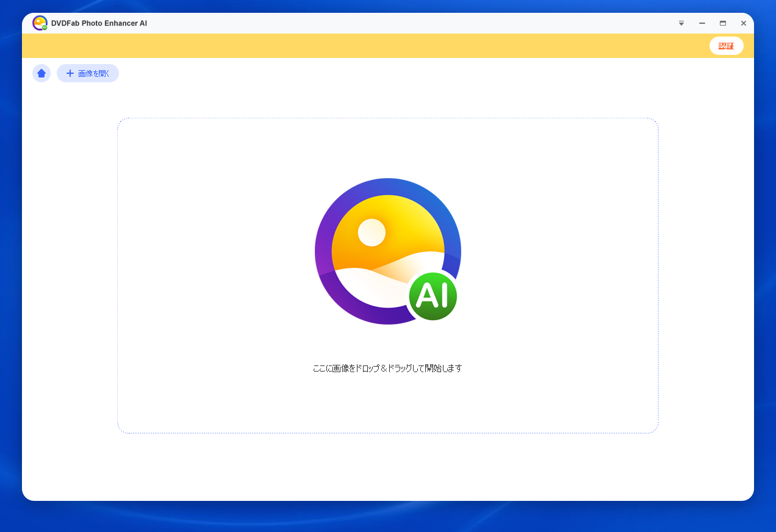Maximize the Photo Enhancer AI window
The width and height of the screenshot is (776, 532).
[x=723, y=23]
